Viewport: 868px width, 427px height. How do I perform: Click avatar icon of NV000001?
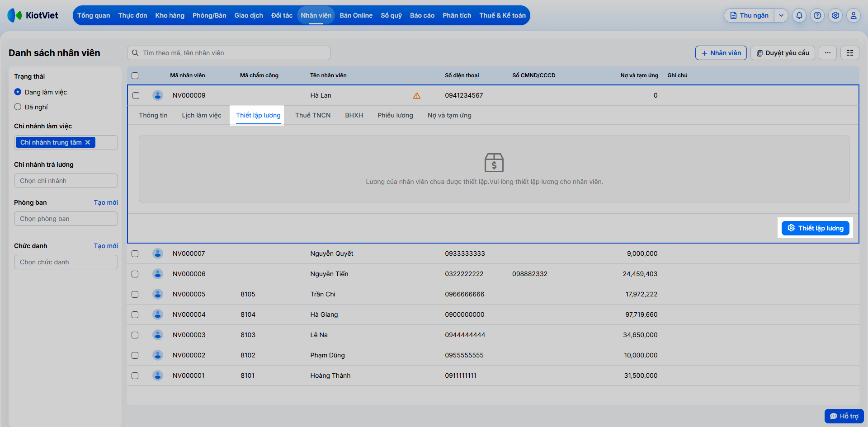(x=158, y=375)
